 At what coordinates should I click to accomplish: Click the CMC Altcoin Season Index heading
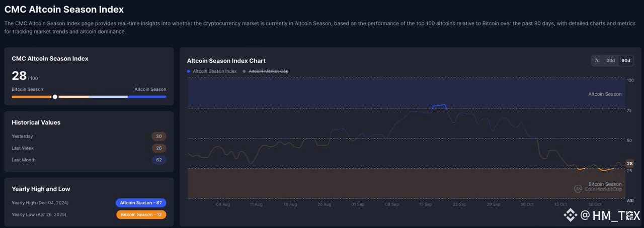64,9
